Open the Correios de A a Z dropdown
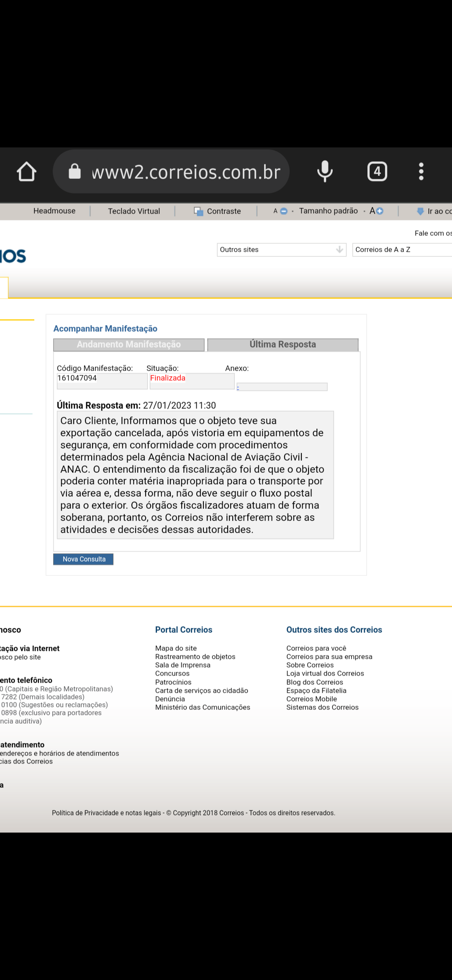 (x=402, y=250)
